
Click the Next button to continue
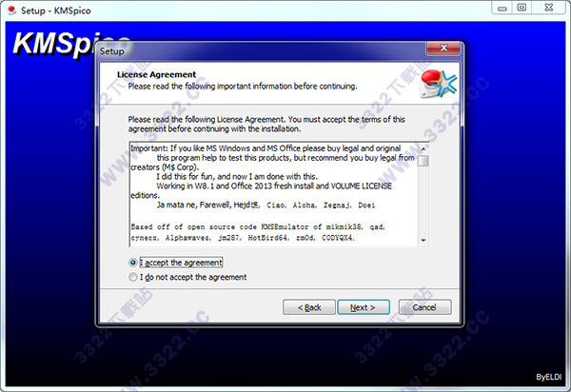click(364, 307)
